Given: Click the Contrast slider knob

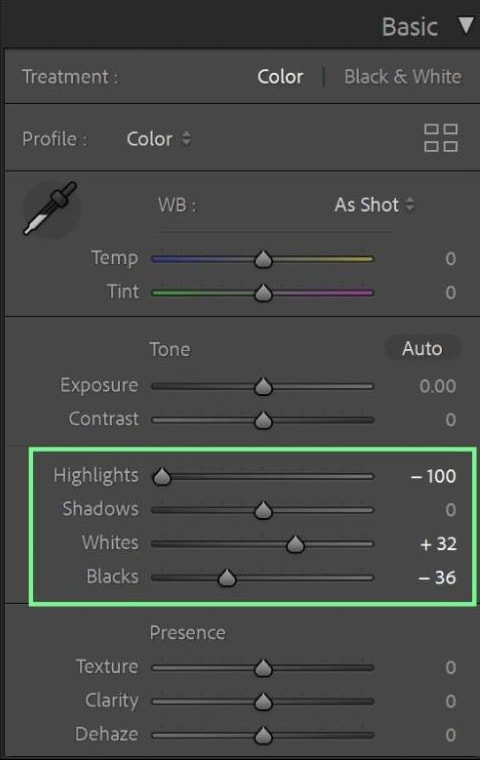Looking at the screenshot, I should (x=263, y=420).
